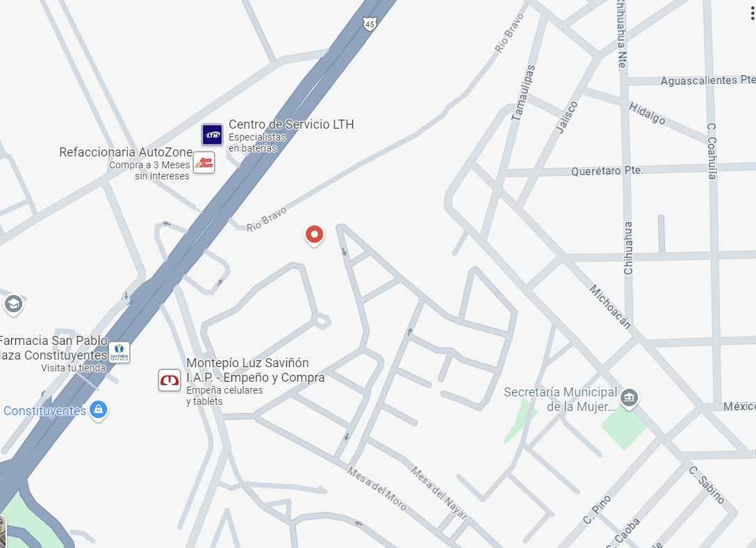Open the Centro de Servicio LTH icon
The width and height of the screenshot is (756, 548).
tap(212, 135)
